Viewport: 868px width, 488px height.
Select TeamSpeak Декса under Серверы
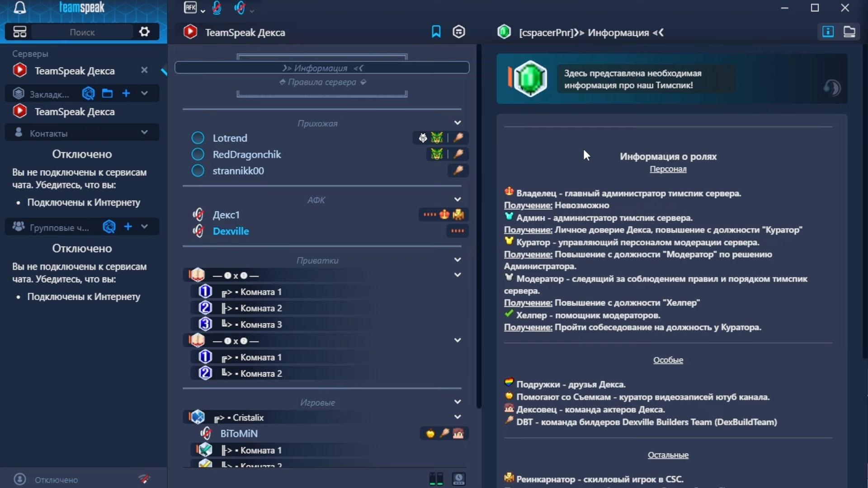click(x=75, y=70)
